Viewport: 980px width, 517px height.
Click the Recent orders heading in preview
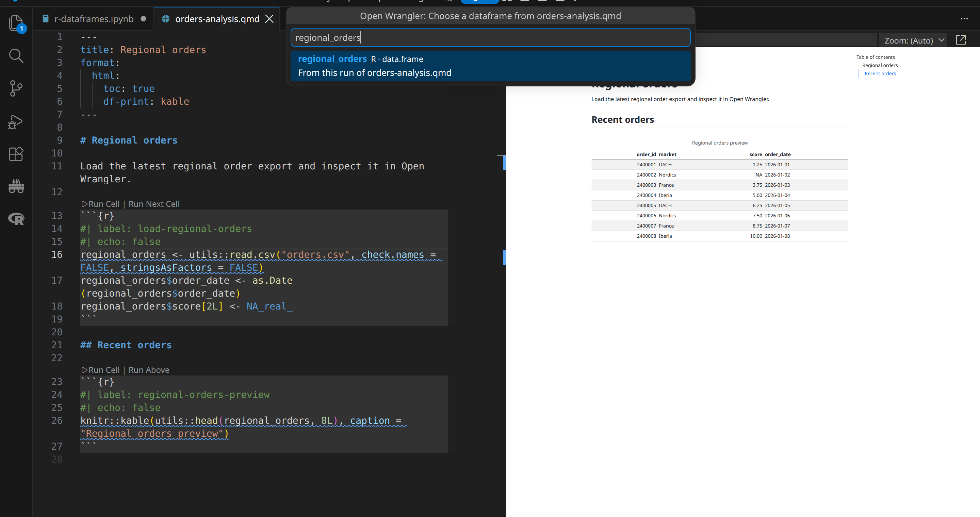pyautogui.click(x=622, y=120)
